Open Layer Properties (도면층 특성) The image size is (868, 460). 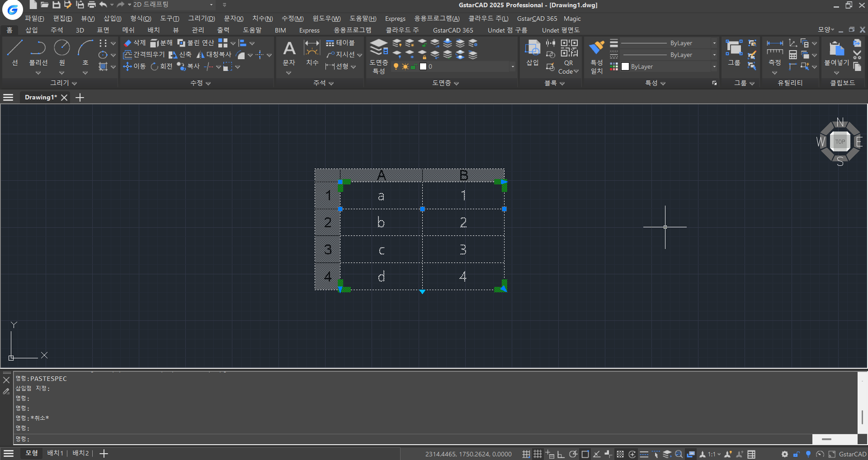pos(379,56)
